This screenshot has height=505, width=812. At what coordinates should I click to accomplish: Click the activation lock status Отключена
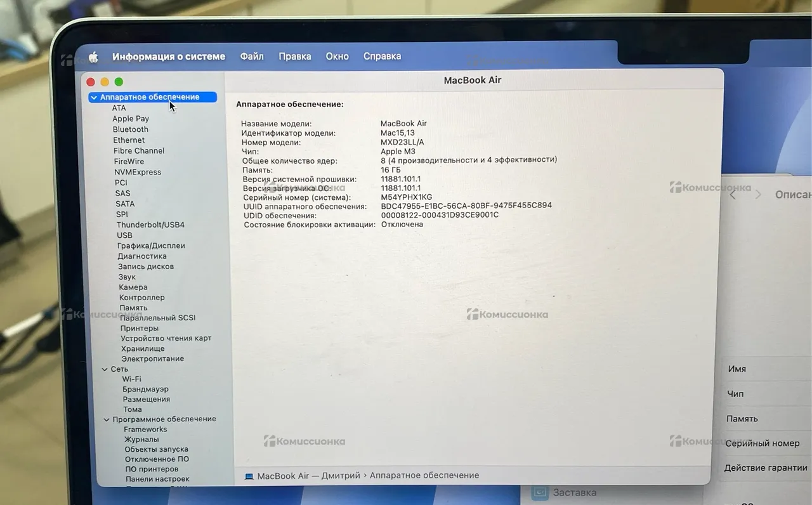point(402,225)
